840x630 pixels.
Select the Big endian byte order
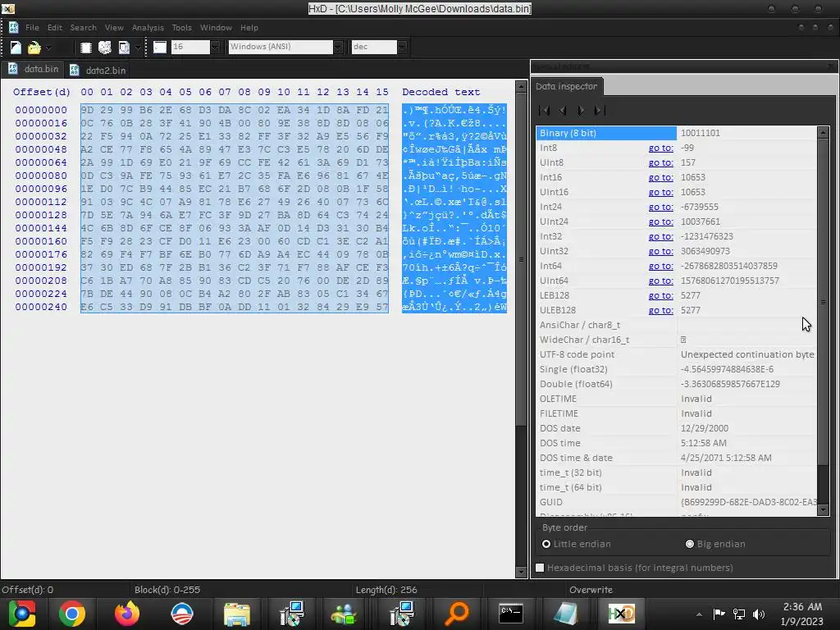(x=715, y=544)
